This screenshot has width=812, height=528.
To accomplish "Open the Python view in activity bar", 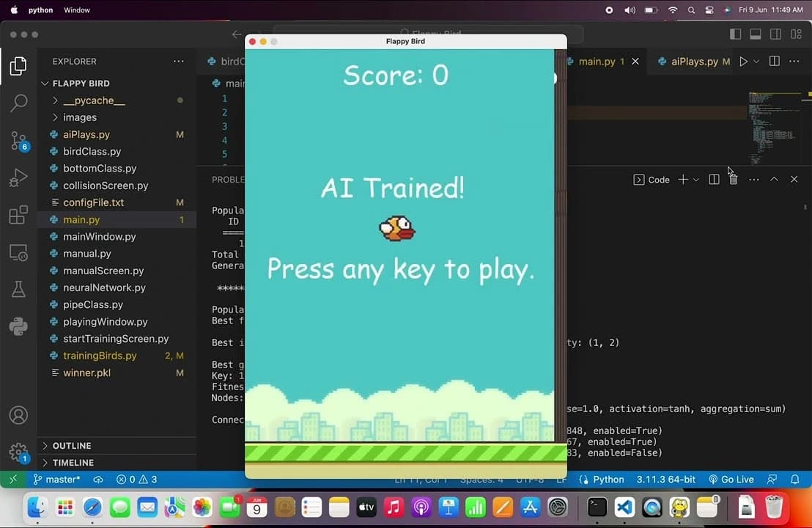I will click(x=18, y=327).
